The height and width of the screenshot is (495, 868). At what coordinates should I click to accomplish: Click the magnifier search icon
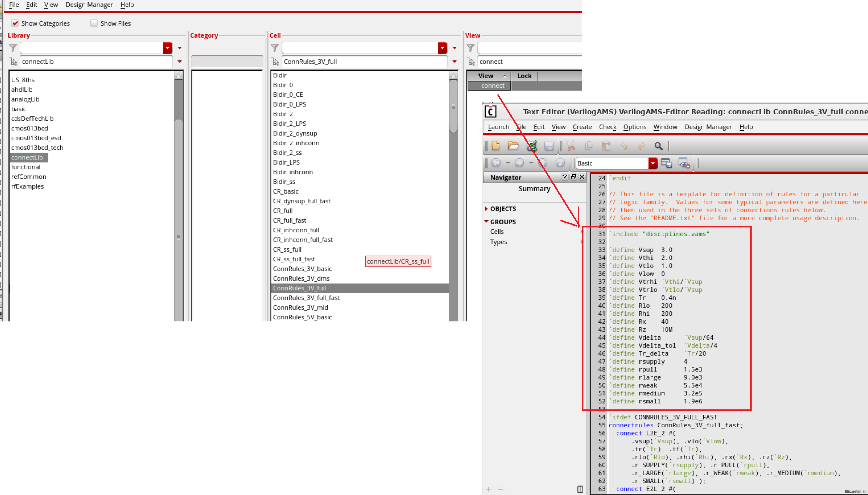click(658, 146)
